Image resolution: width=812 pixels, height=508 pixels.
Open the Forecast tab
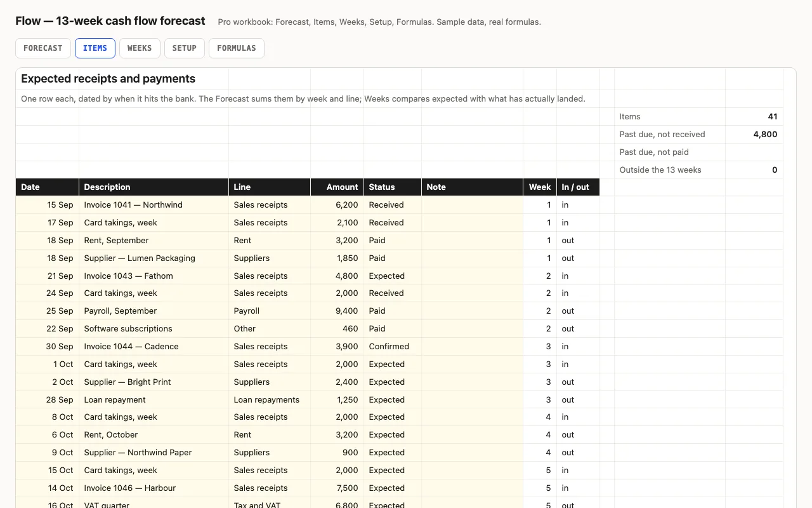[x=43, y=48]
